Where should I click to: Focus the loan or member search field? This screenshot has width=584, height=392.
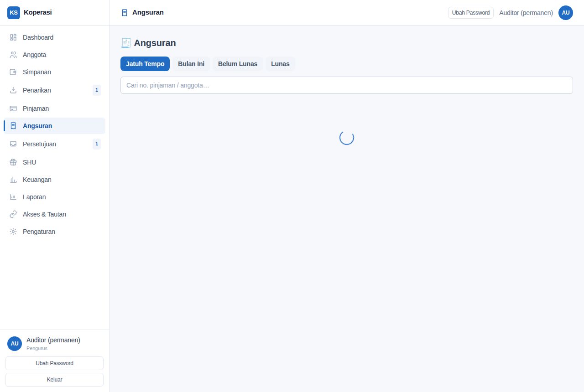click(347, 85)
